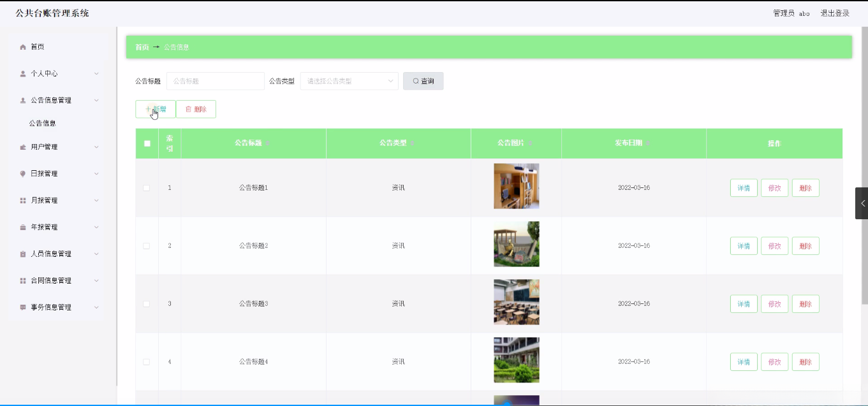Click 首页 in the breadcrumb bar
The width and height of the screenshot is (868, 406).
tap(142, 47)
